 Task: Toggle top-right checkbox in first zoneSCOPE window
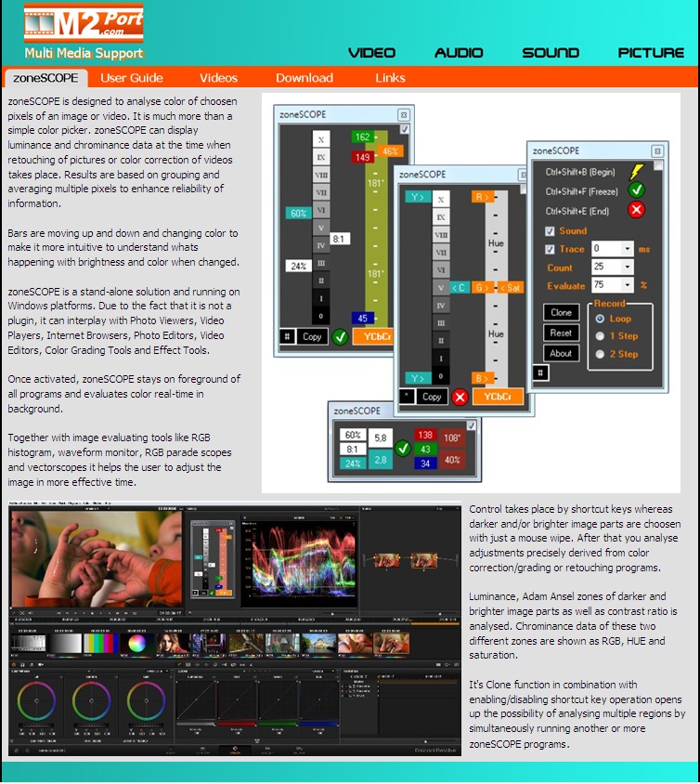[404, 129]
